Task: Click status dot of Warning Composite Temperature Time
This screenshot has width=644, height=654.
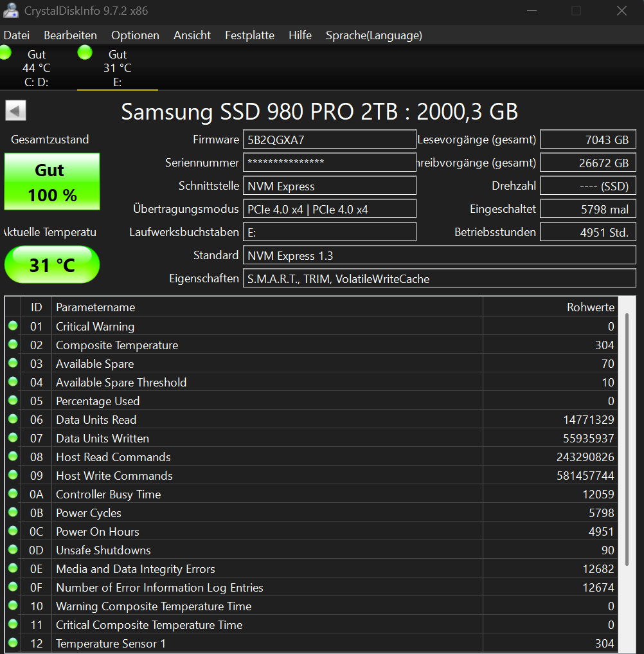Action: (13, 606)
